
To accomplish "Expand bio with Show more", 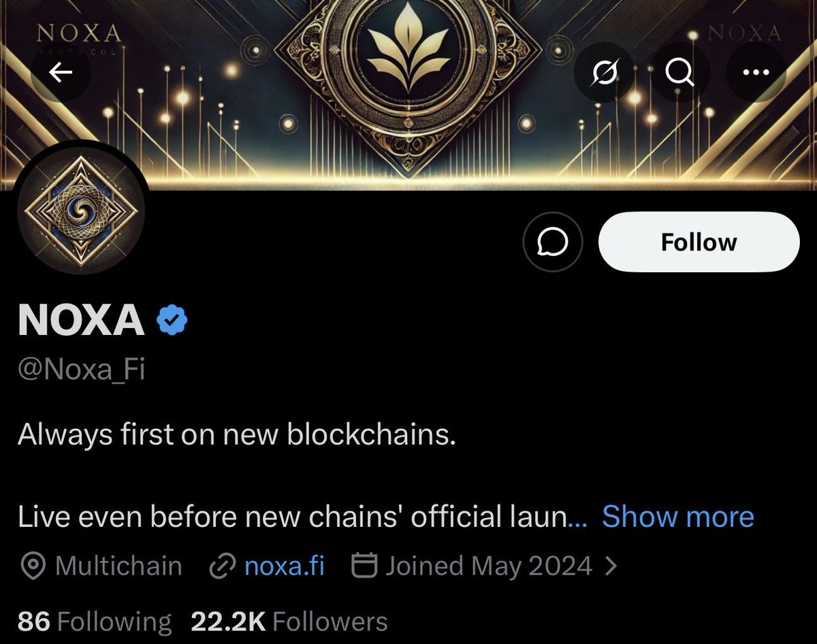I will pyautogui.click(x=678, y=517).
